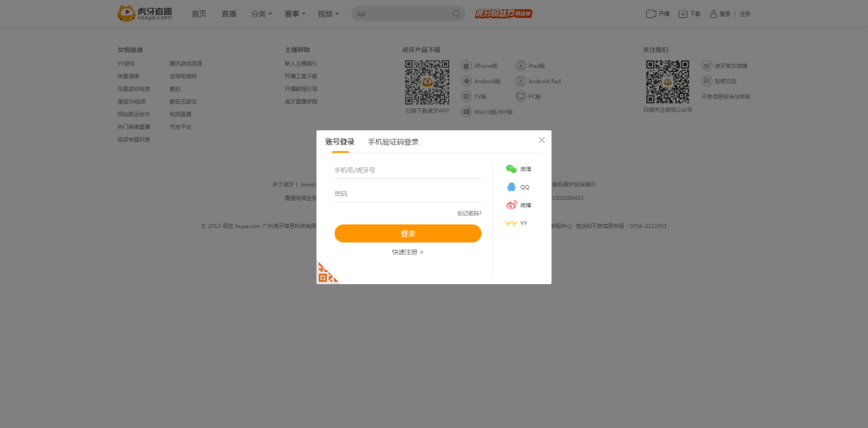Select the 账号登录 tab

(x=339, y=142)
